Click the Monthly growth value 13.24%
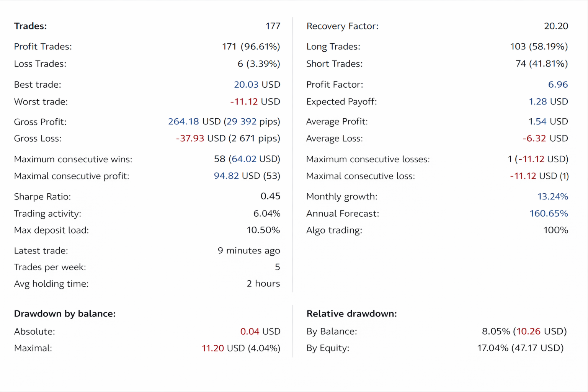Image resolution: width=588 pixels, height=392 pixels. click(x=552, y=196)
